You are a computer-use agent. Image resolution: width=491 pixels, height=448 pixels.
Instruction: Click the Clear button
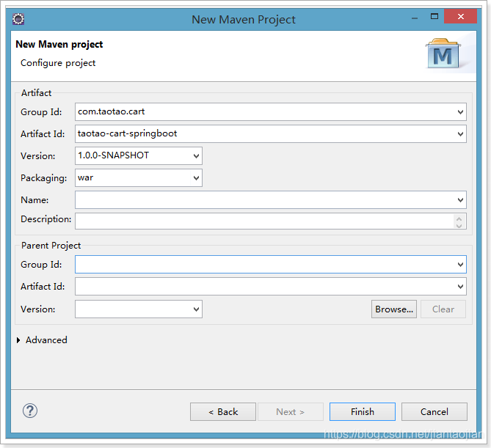click(x=443, y=309)
